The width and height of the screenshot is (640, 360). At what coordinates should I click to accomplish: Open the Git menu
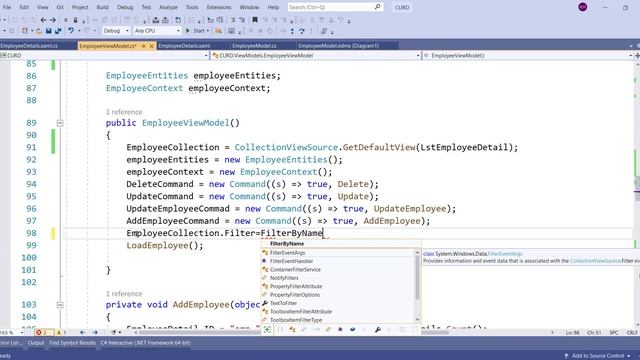point(60,7)
